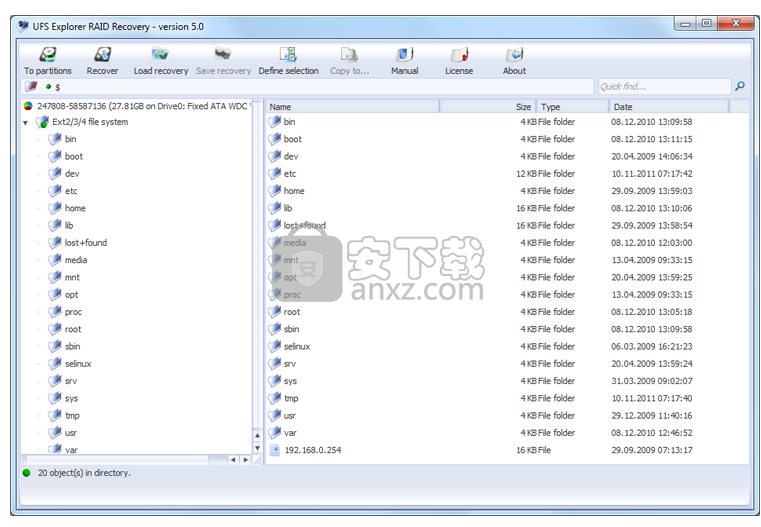Click the etc folder icon in file list
Image resolution: width=761 pixels, height=527 pixels.
coord(275,173)
